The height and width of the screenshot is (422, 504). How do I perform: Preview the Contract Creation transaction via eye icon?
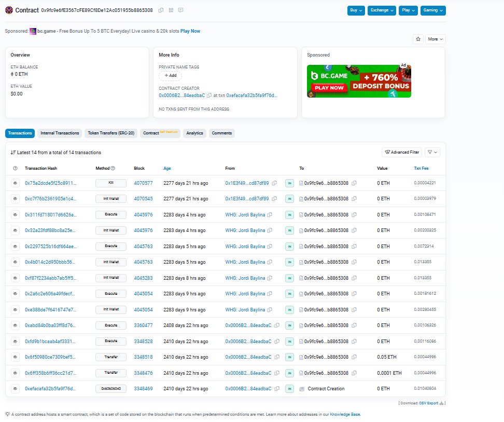coord(15,388)
